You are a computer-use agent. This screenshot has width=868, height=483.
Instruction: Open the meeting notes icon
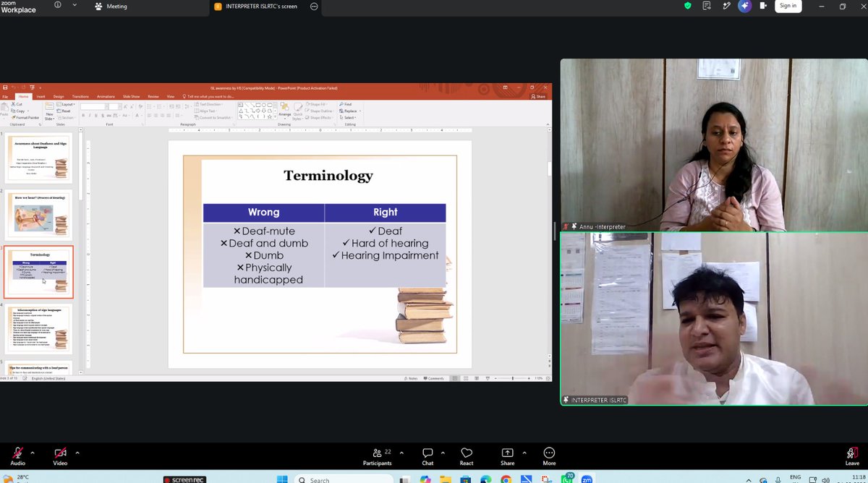point(707,6)
